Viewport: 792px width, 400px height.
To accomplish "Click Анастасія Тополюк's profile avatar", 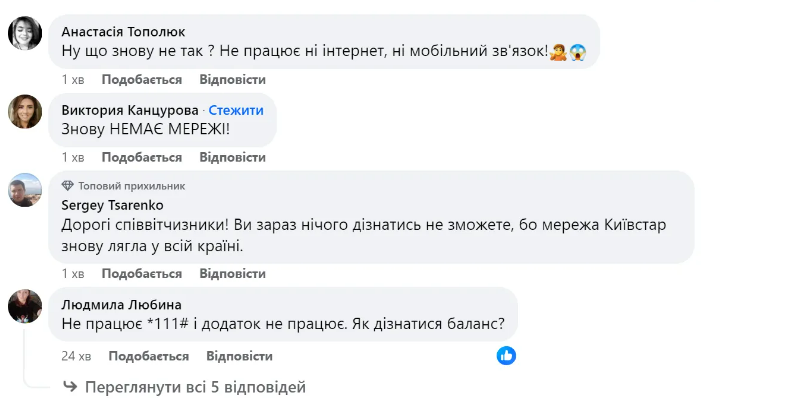I will (24, 34).
